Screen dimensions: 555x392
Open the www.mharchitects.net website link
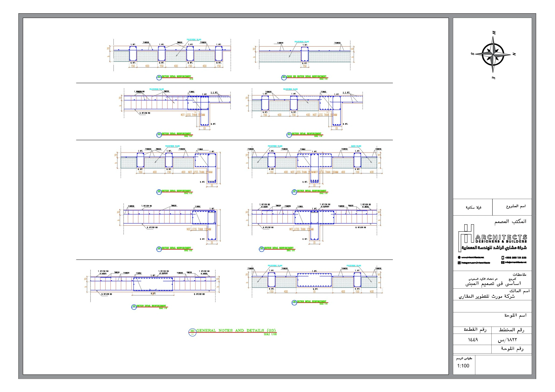coord(472,257)
